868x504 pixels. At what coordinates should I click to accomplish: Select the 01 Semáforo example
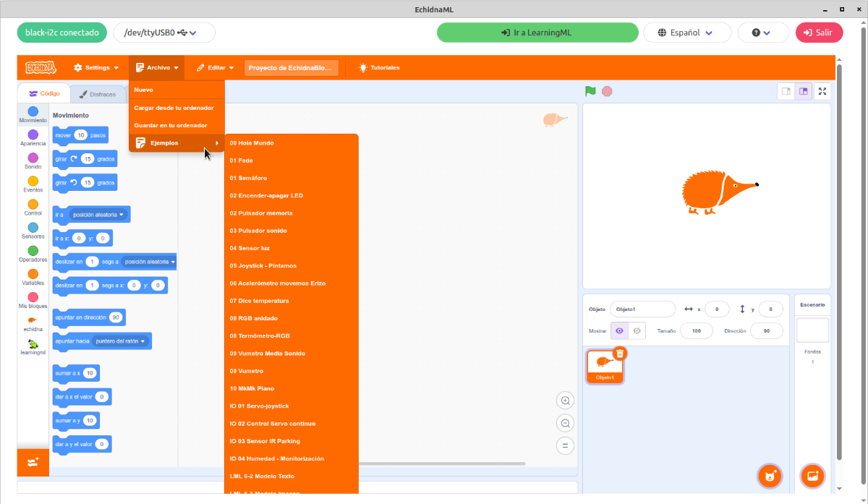248,178
